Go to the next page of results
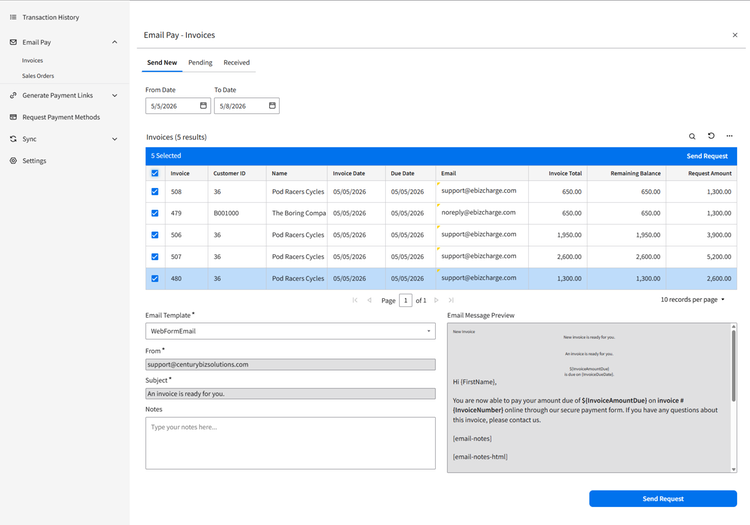 pos(436,300)
